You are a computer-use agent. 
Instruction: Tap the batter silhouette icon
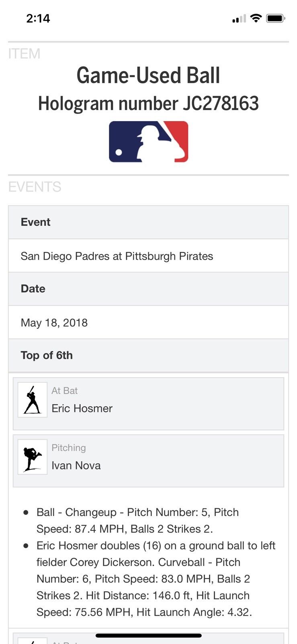[32, 400]
